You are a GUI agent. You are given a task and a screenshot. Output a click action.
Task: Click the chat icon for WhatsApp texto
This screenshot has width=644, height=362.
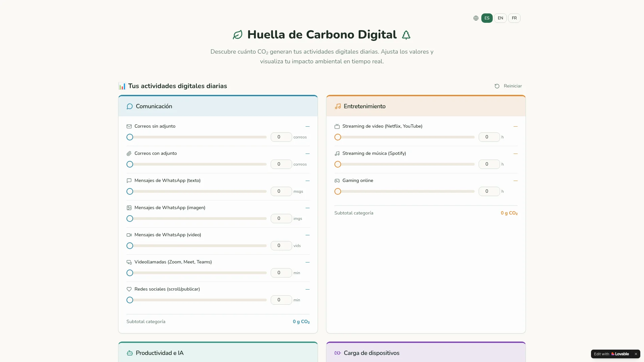[129, 181]
